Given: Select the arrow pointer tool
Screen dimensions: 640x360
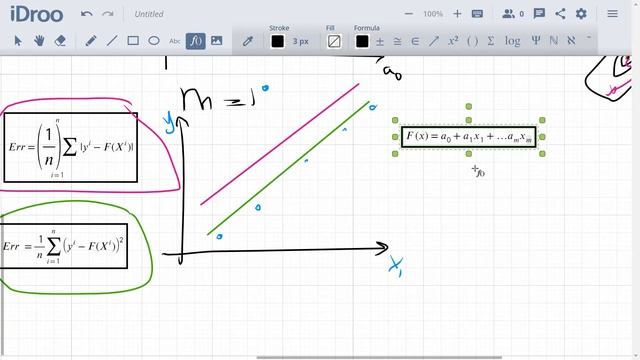Looking at the screenshot, I should (x=18, y=41).
